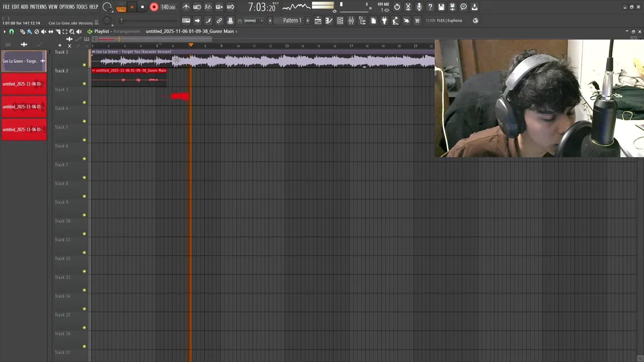
Task: Open the help question mark icon
Action: (x=430, y=7)
